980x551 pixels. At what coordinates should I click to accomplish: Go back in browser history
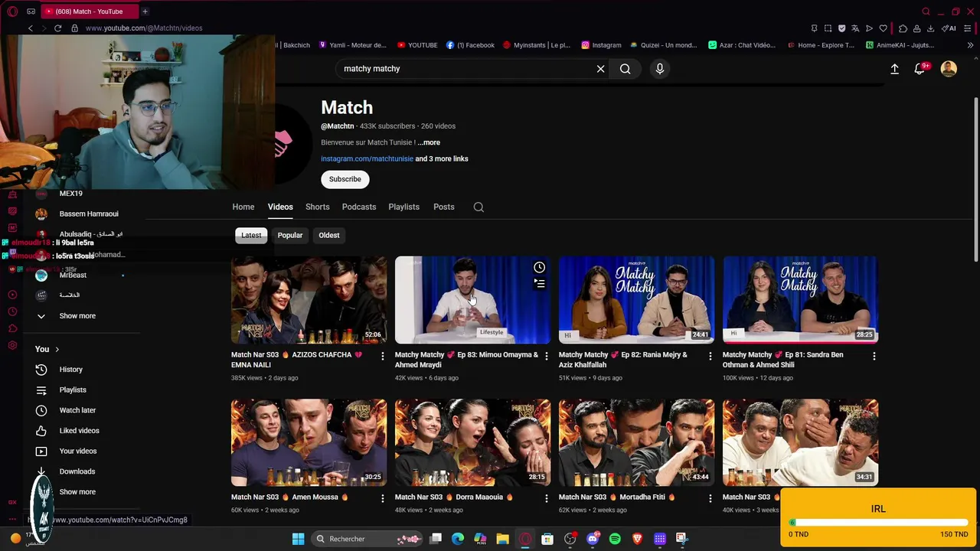tap(31, 28)
